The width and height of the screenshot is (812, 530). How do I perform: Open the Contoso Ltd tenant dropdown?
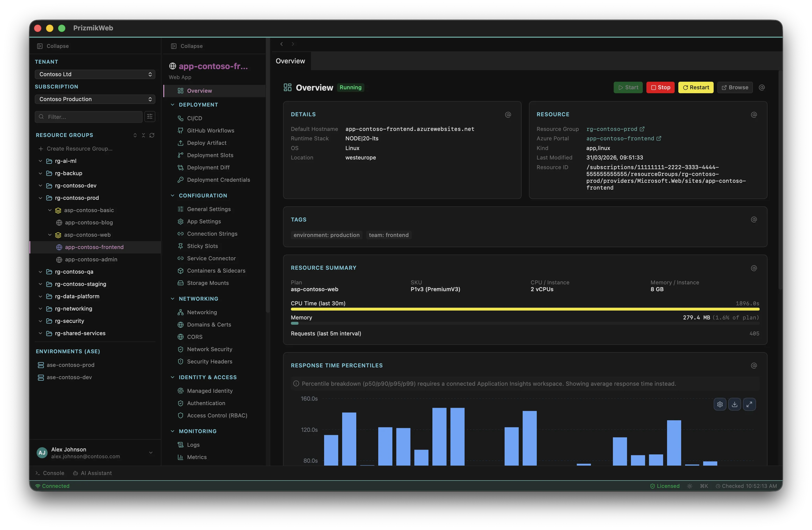click(x=95, y=74)
